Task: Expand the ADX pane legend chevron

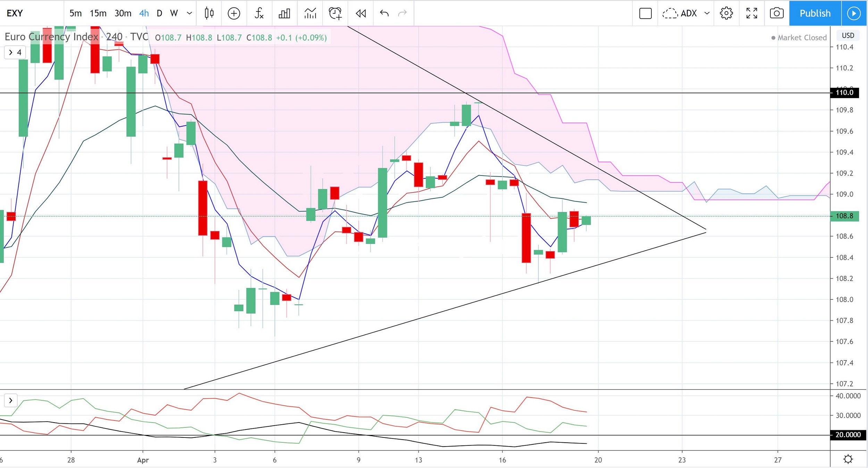Action: [11, 400]
